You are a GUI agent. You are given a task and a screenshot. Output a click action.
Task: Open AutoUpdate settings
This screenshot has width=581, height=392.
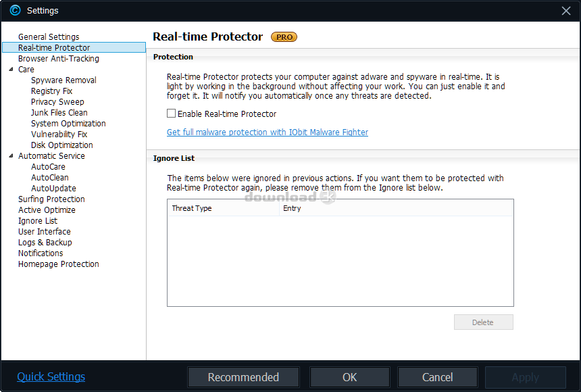(53, 188)
